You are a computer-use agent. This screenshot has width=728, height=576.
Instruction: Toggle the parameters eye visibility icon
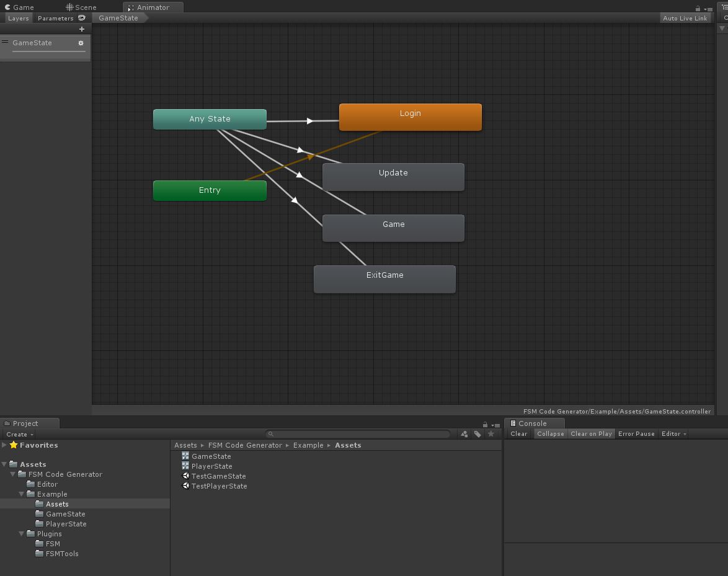pyautogui.click(x=82, y=18)
